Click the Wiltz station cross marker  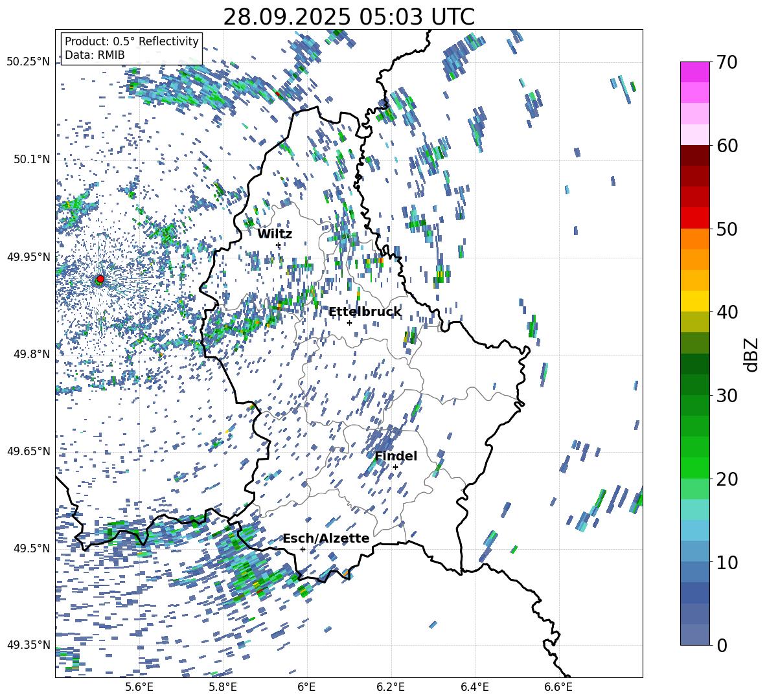coord(279,245)
